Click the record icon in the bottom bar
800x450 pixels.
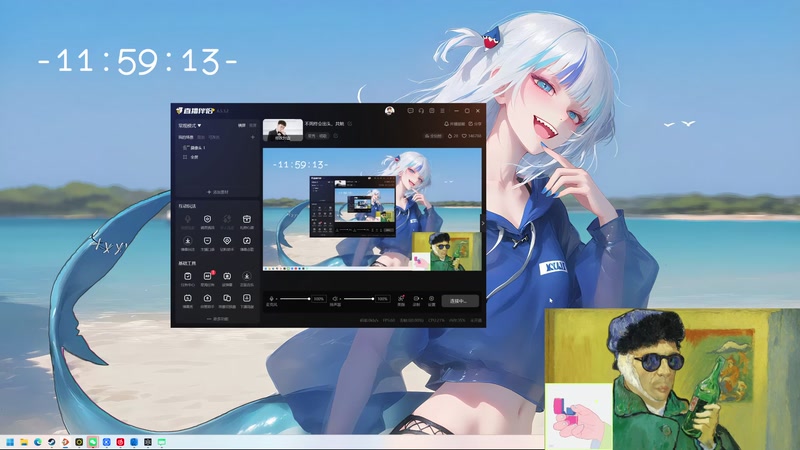(416, 300)
